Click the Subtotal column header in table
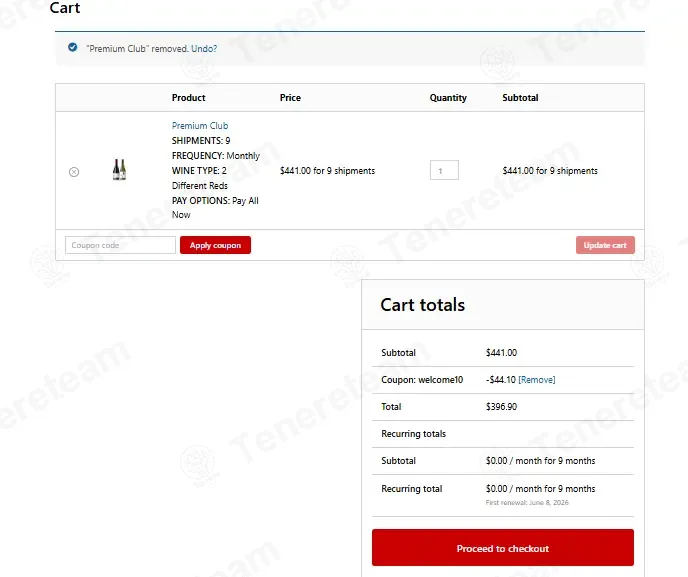The image size is (688, 577). coord(520,97)
